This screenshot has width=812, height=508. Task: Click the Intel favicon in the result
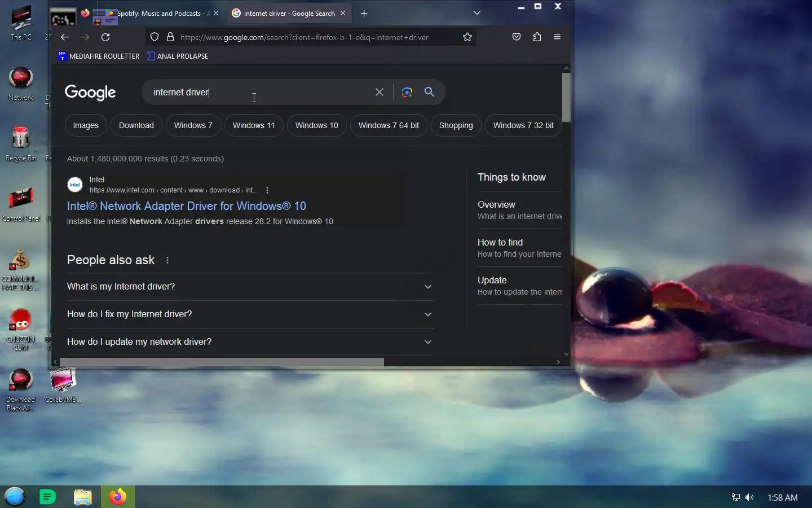pos(75,185)
